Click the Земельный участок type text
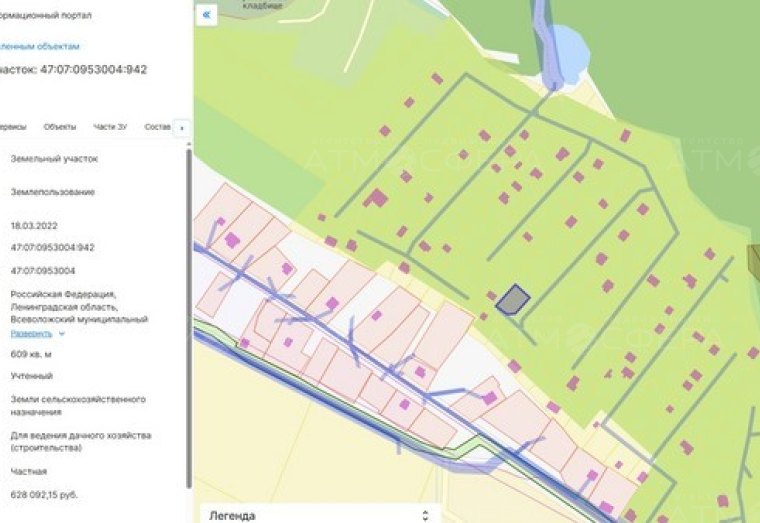760x523 pixels. [54, 158]
